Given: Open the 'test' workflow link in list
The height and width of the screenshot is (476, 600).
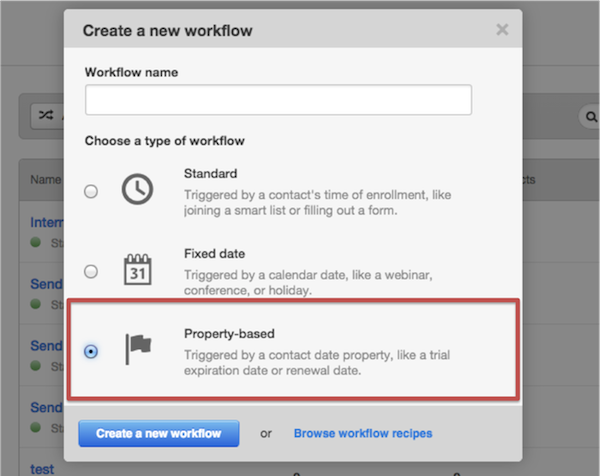Looking at the screenshot, I should 43,467.
